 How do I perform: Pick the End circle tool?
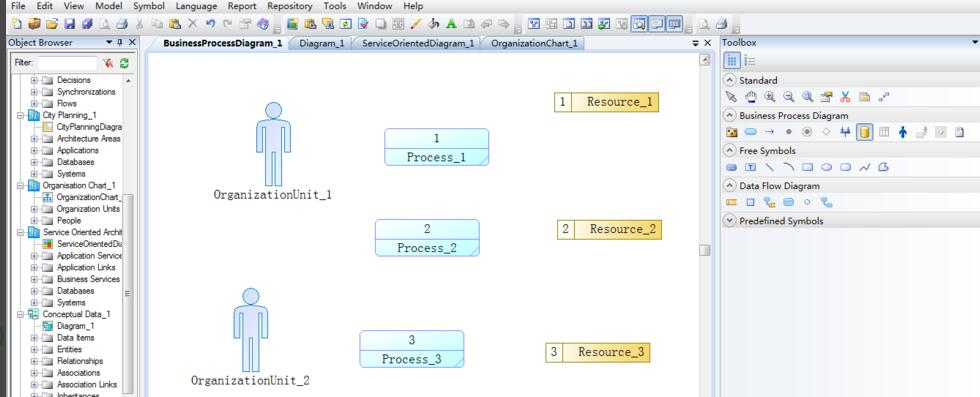807,132
